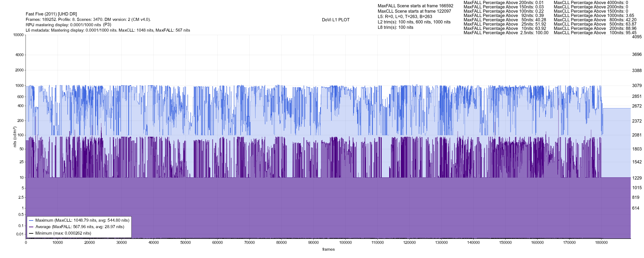The width and height of the screenshot is (644, 258).
Task: Click the L6 metadata mastering display line
Action: coord(108,30)
